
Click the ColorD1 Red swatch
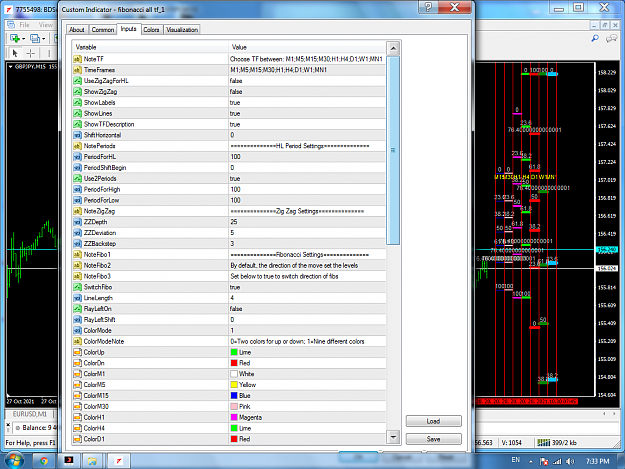pyautogui.click(x=234, y=439)
